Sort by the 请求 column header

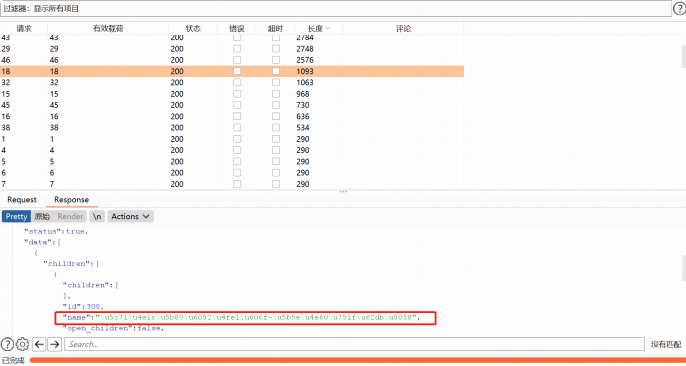[x=24, y=28]
